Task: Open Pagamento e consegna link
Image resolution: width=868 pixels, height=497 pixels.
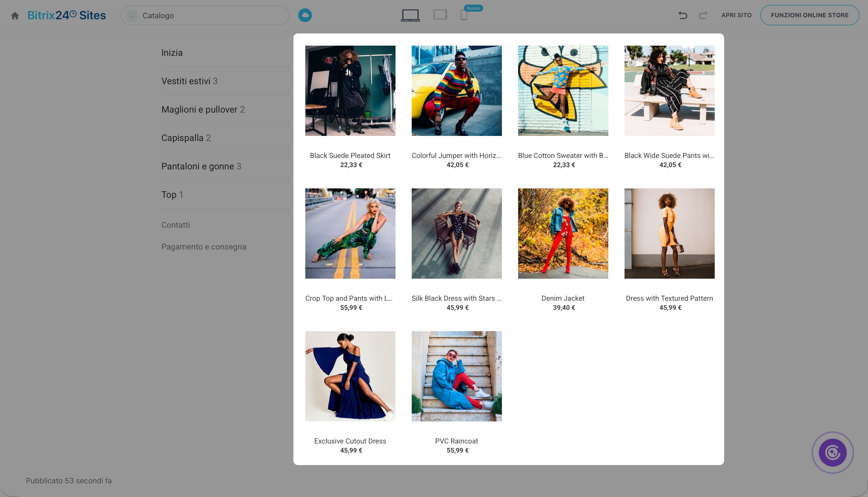Action: pyautogui.click(x=204, y=247)
